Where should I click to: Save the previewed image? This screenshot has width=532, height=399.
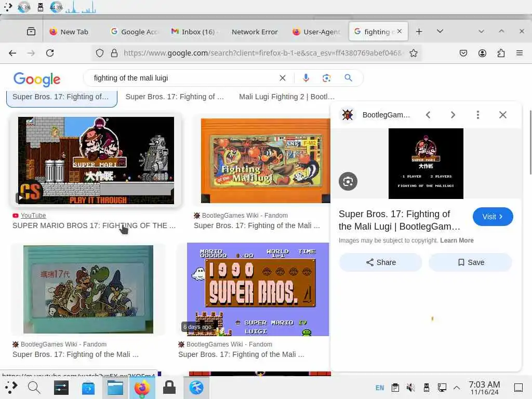point(471,262)
